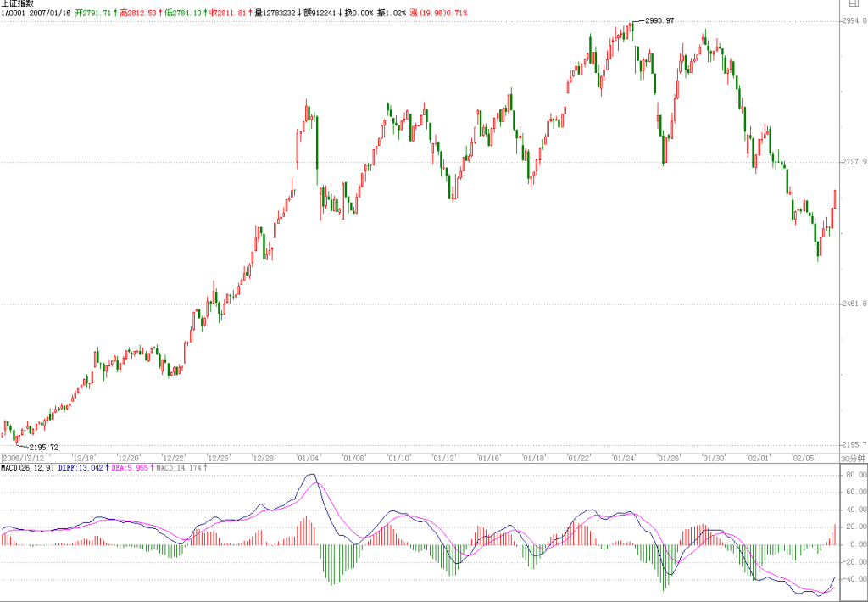This screenshot has width=868, height=602.
Task: Click the 02/05 date on time axis
Action: pos(804,459)
